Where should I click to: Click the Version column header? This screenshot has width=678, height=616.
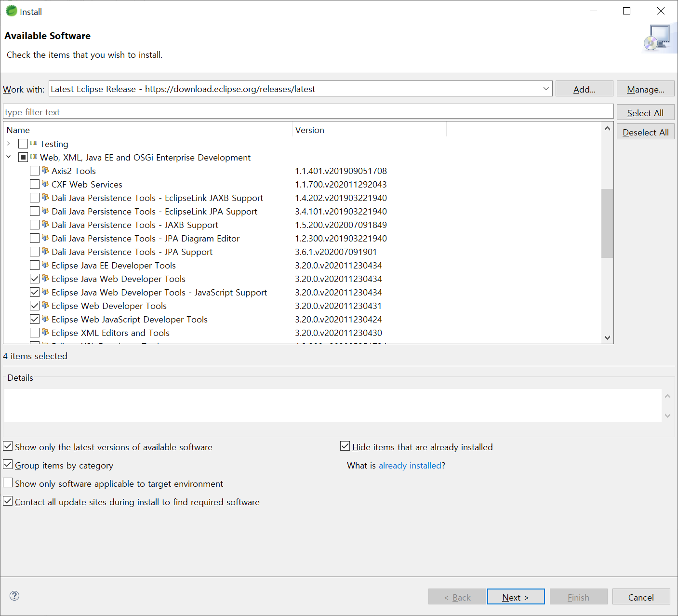[369, 130]
